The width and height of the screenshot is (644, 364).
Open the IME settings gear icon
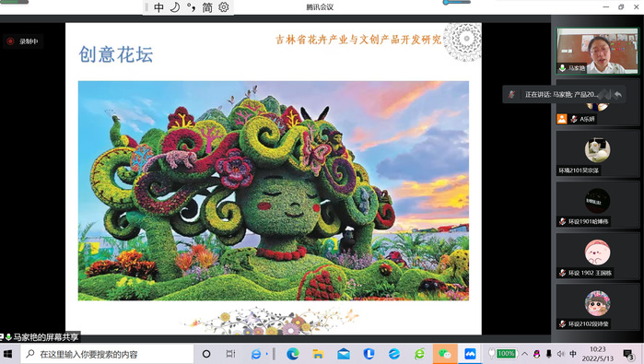[224, 7]
